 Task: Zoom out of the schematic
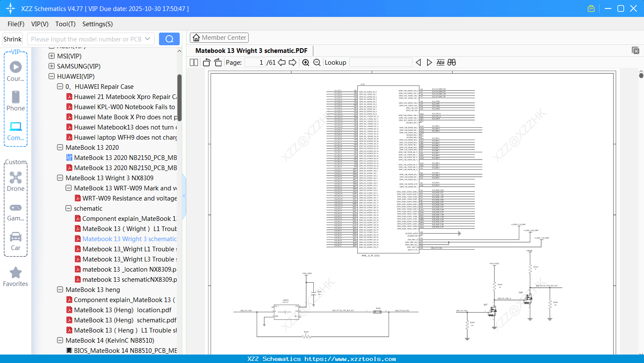pos(317,63)
